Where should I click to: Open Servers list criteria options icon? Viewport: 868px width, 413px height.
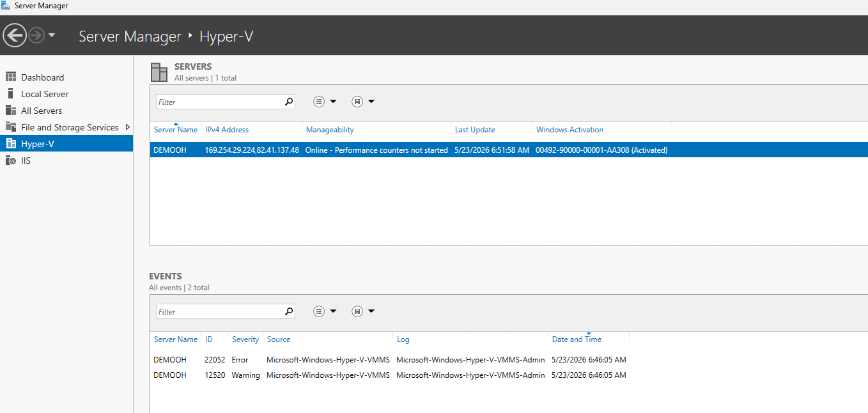click(x=319, y=102)
